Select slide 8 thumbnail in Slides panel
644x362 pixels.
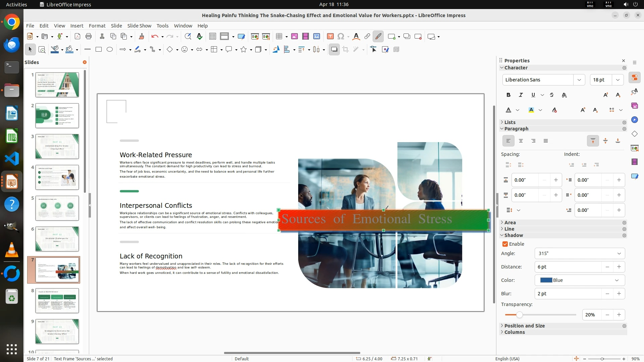[x=57, y=301]
